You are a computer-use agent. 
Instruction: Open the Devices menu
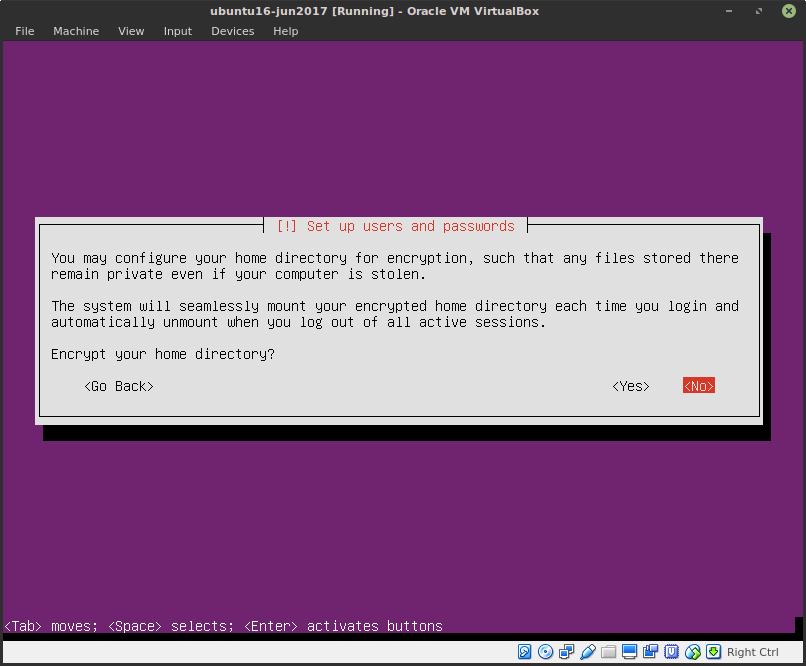pos(232,31)
